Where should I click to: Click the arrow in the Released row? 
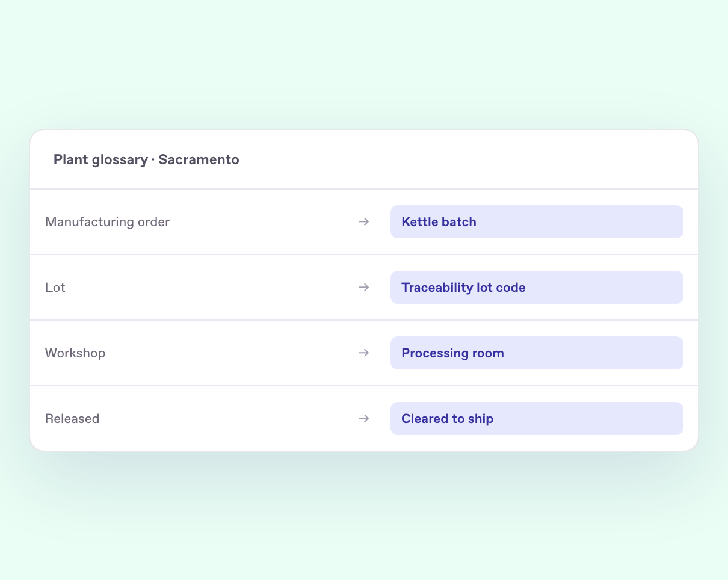(x=364, y=419)
